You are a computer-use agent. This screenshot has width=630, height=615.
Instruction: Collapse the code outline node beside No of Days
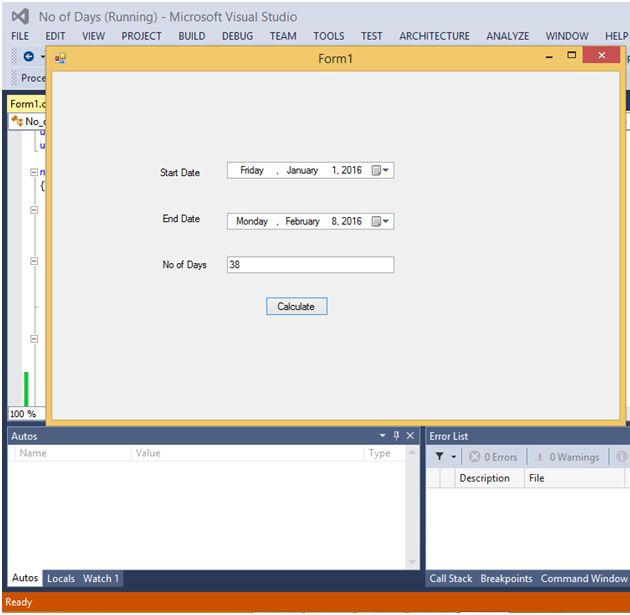coord(34,261)
